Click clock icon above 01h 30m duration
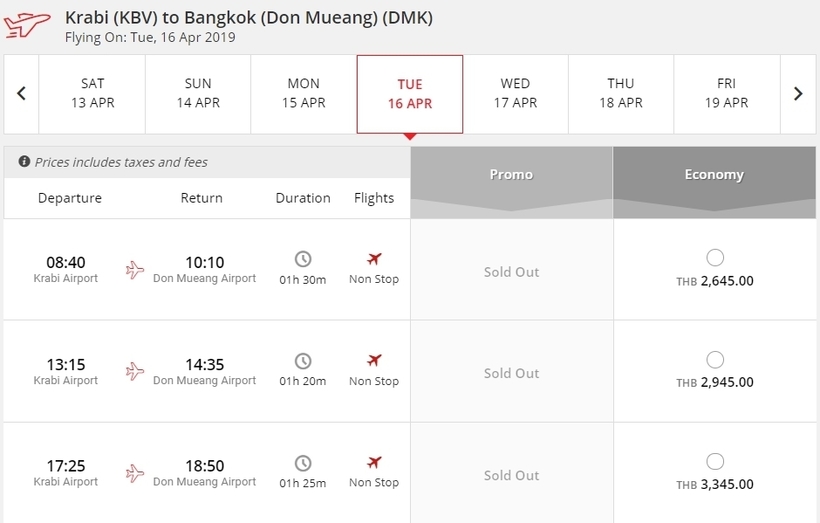The height and width of the screenshot is (523, 820). coord(303,259)
